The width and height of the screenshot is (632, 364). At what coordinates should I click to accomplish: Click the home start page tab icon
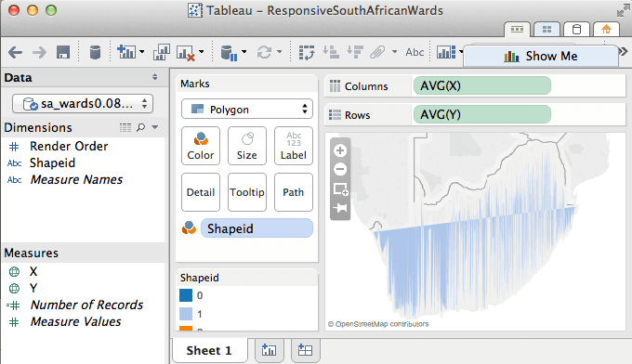(x=606, y=30)
